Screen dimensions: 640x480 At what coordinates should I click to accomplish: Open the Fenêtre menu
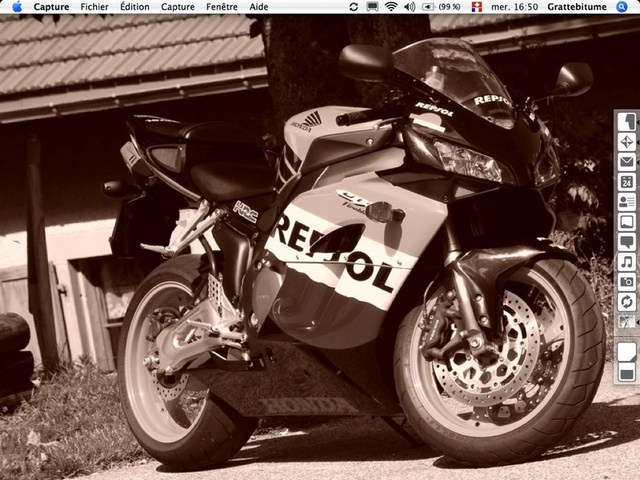click(222, 7)
